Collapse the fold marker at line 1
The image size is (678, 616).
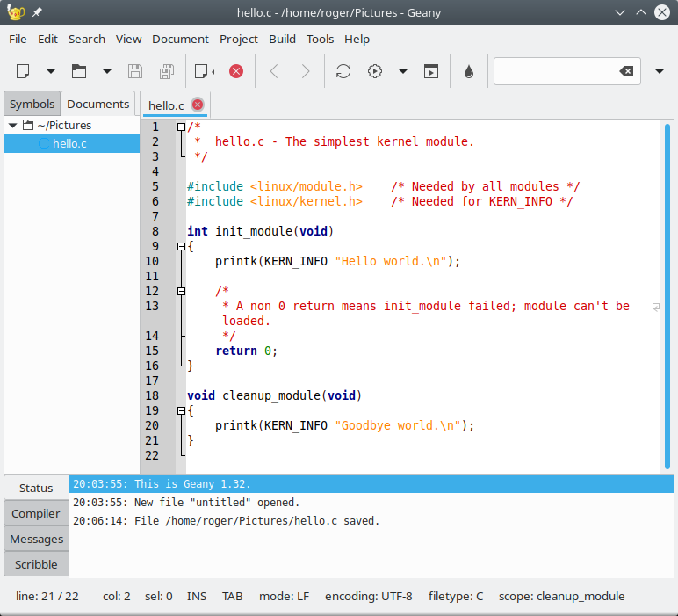click(x=181, y=127)
